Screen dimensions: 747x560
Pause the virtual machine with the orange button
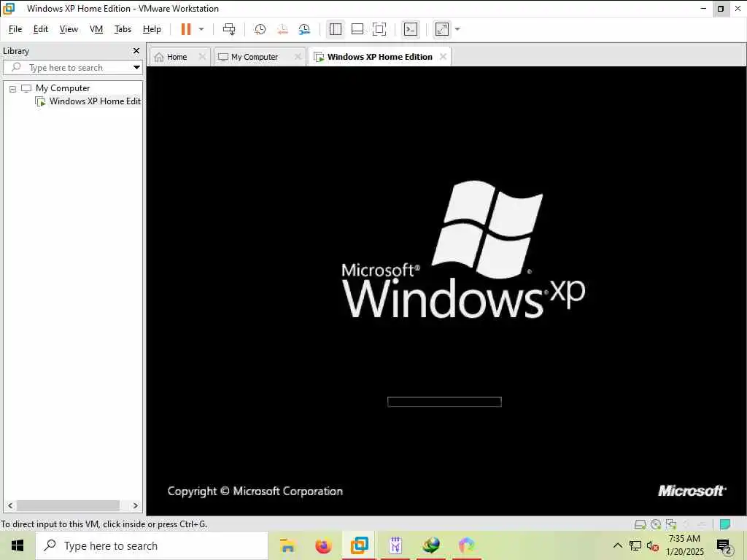186,29
